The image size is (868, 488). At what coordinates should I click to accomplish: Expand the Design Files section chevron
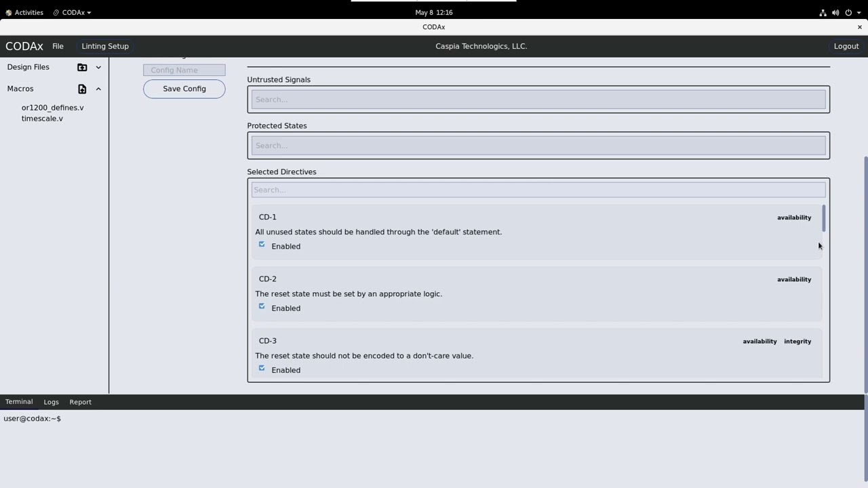coord(98,67)
